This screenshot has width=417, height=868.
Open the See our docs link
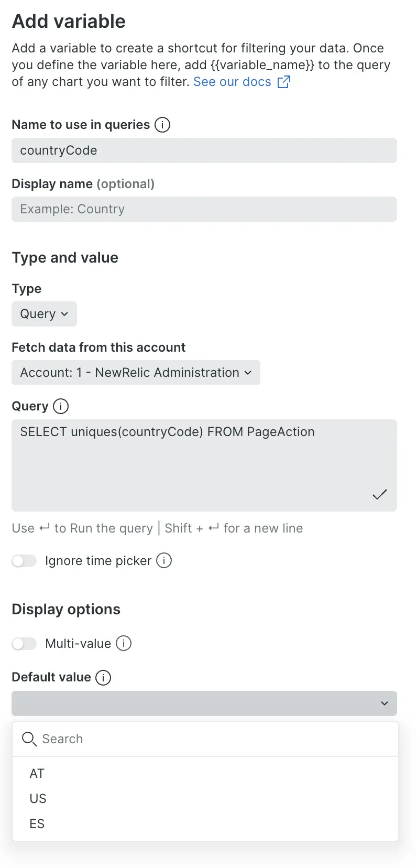point(232,82)
